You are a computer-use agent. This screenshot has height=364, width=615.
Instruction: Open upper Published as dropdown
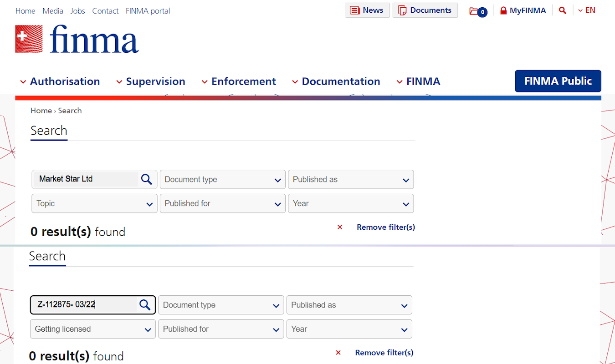click(351, 179)
